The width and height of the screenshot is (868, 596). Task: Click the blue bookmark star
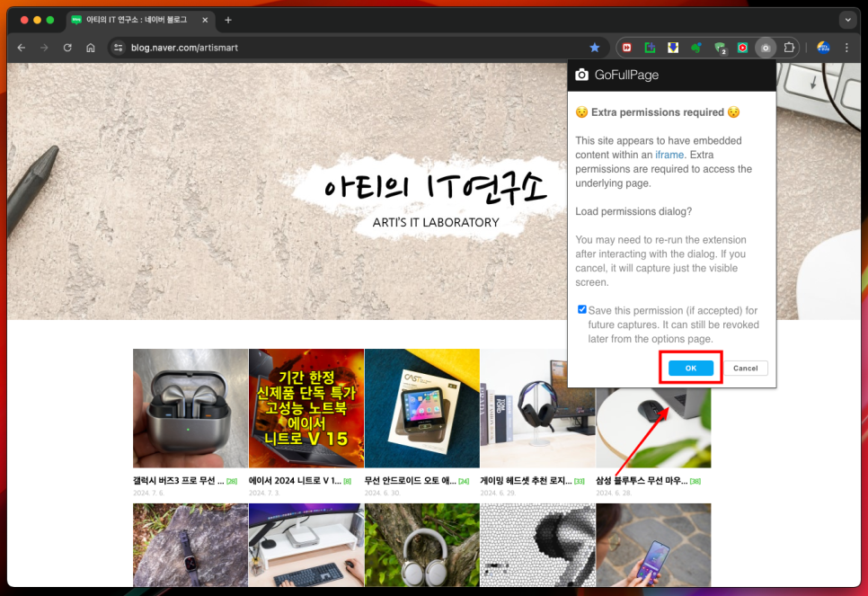[595, 48]
